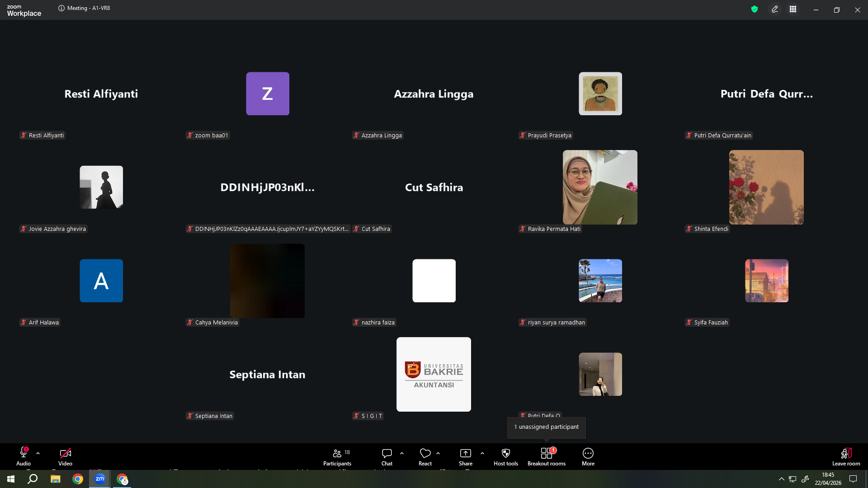Open the network status tray icon
This screenshot has height=488, width=868.
(x=793, y=479)
